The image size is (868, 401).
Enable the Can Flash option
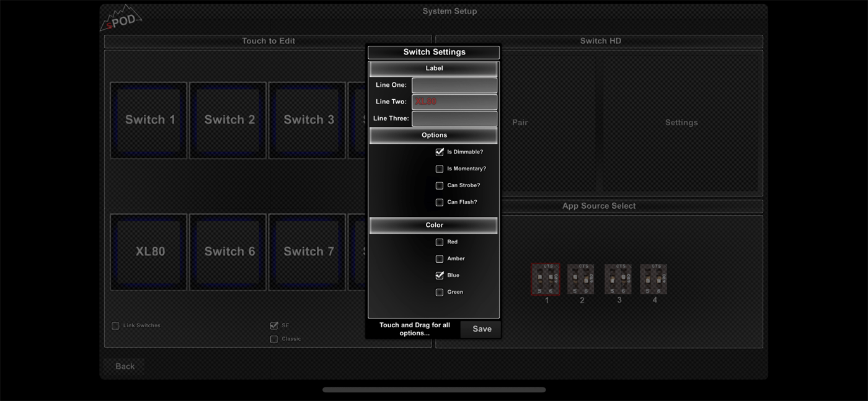440,201
